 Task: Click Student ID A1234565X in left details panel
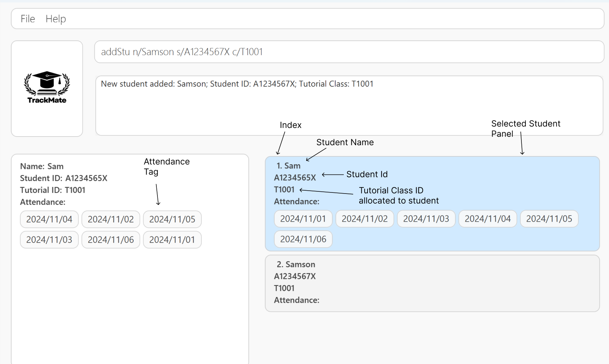tap(64, 178)
